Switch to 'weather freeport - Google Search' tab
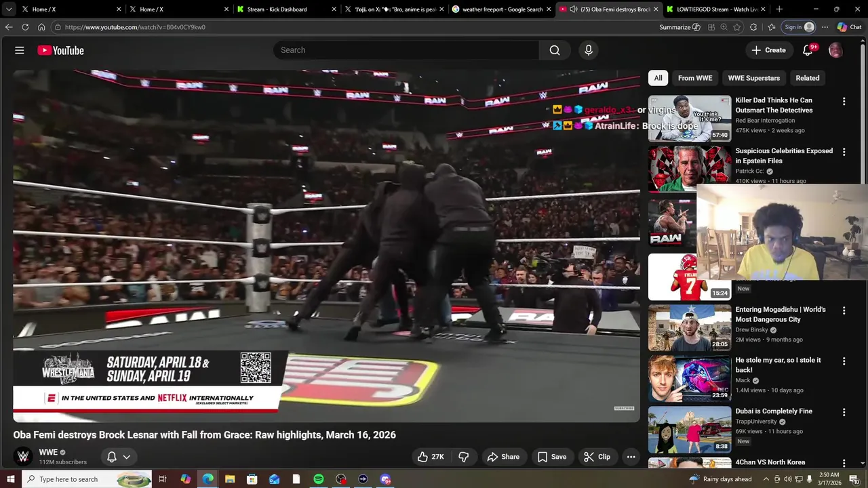The height and width of the screenshot is (488, 868). point(501,9)
